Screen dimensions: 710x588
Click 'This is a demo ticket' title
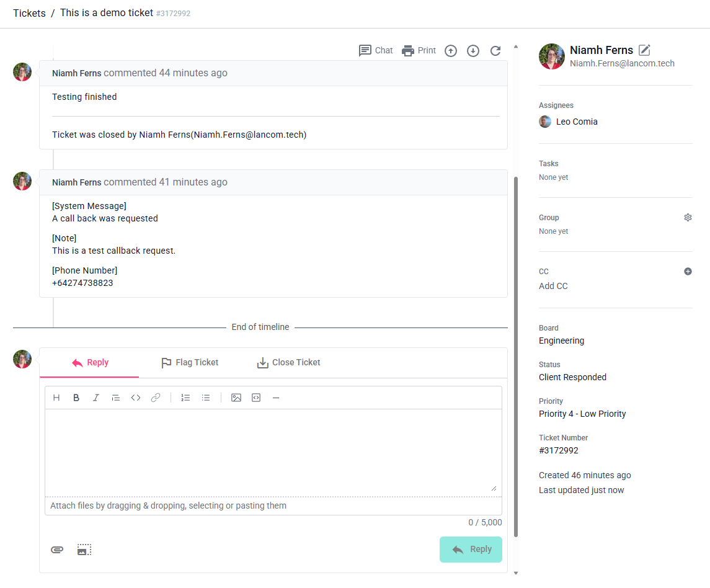107,12
